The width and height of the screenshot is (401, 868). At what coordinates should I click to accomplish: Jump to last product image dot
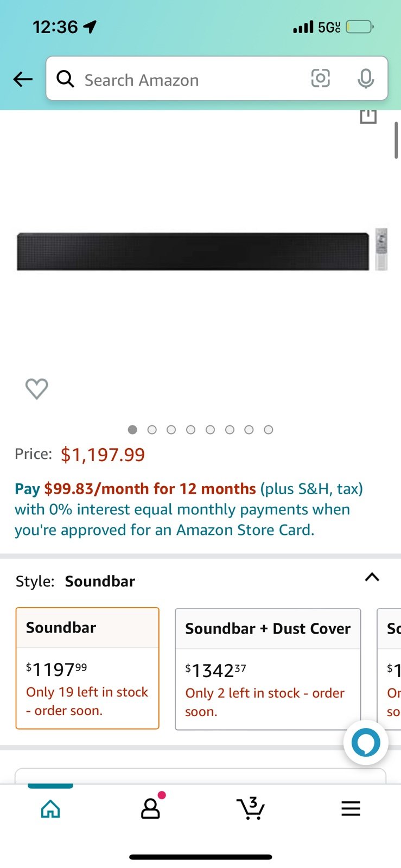click(x=268, y=430)
